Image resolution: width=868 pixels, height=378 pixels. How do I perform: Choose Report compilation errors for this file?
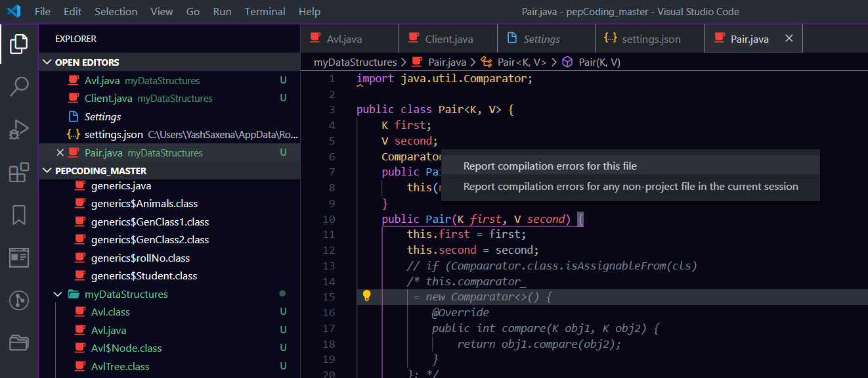coord(630,166)
